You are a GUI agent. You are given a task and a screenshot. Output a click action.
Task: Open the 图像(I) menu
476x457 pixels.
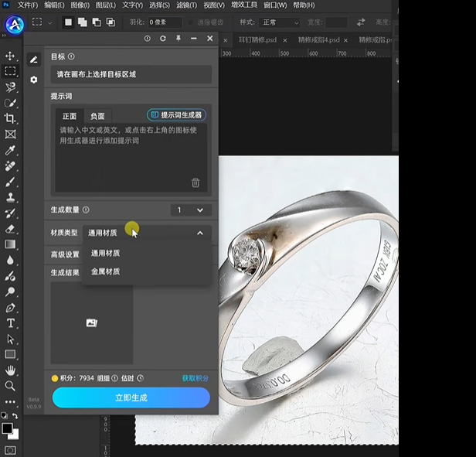pyautogui.click(x=80, y=5)
